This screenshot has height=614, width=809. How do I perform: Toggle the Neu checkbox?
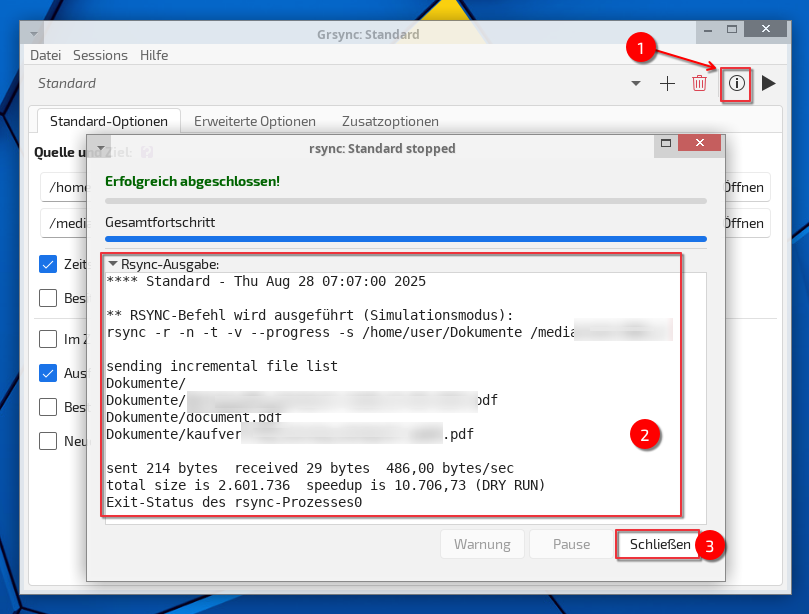point(48,441)
